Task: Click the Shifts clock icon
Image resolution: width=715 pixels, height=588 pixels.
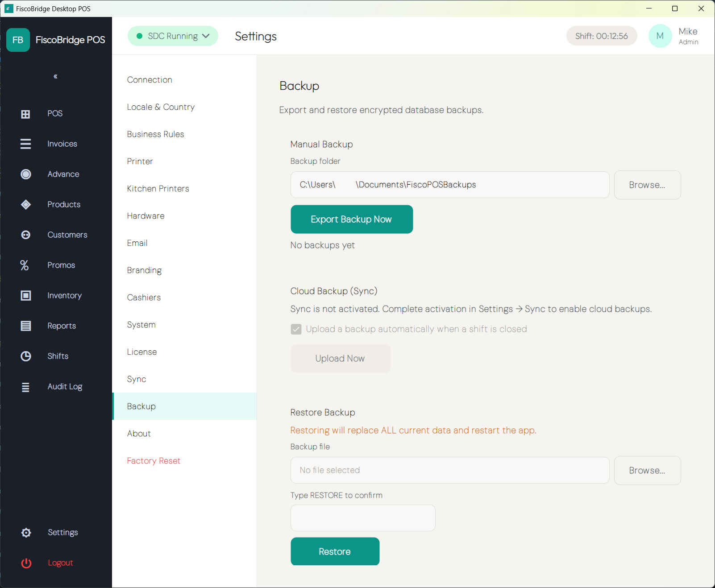Action: tap(26, 356)
